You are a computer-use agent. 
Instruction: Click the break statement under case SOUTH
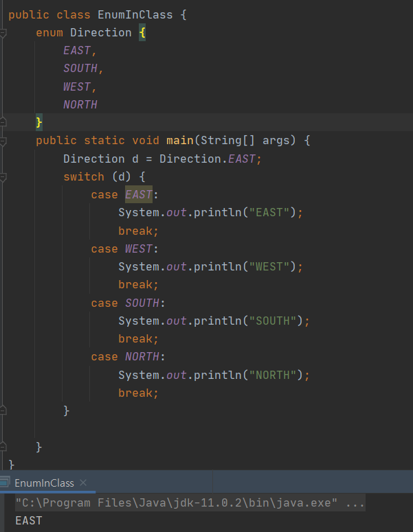click(139, 339)
